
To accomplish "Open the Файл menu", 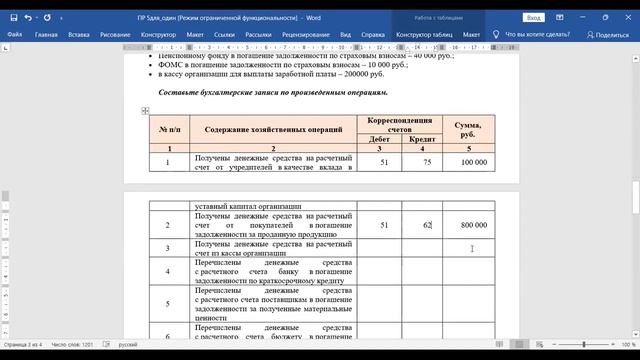I will 15,35.
